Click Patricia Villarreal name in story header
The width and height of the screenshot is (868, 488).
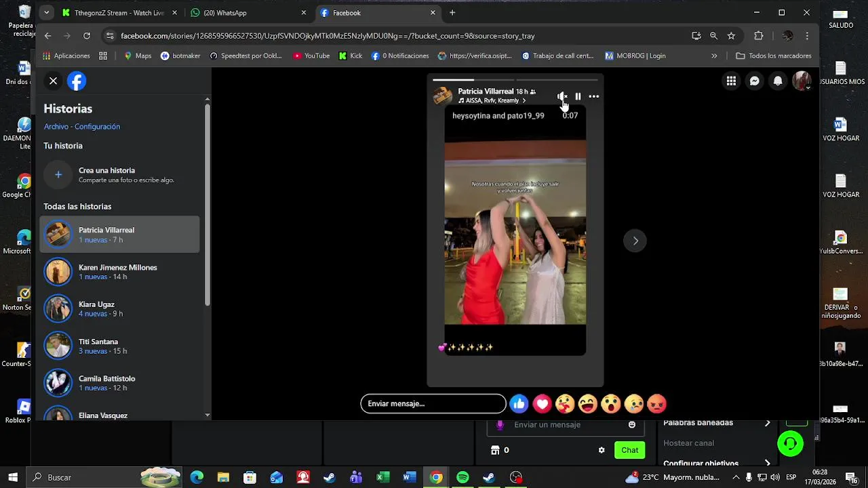(x=486, y=91)
